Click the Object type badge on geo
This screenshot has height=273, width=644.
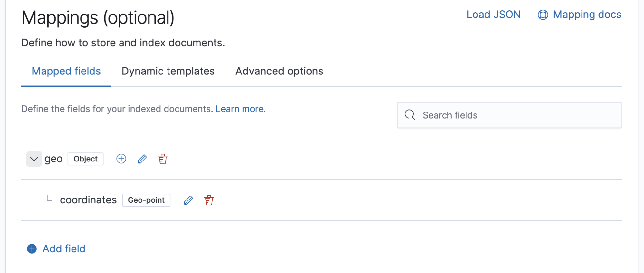pyautogui.click(x=85, y=159)
